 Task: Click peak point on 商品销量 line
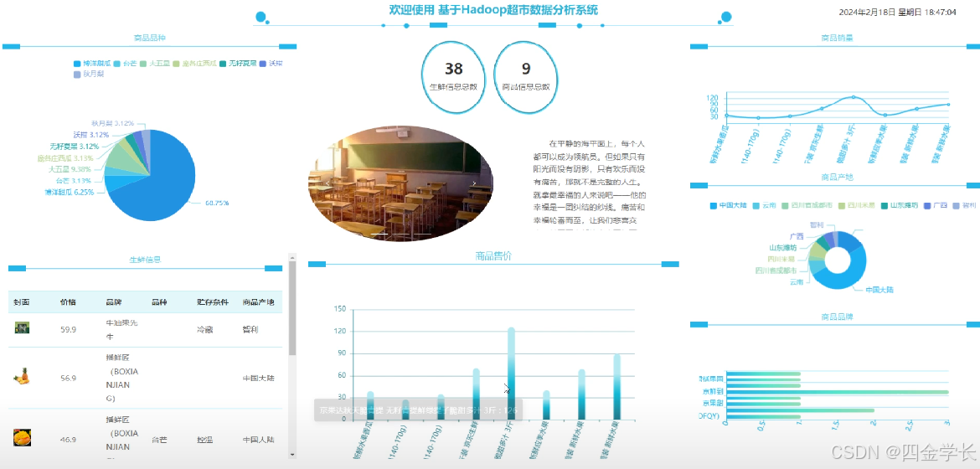854,97
